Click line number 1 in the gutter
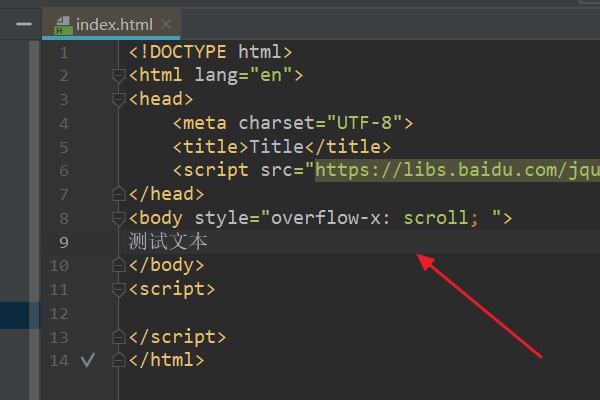 [64, 51]
